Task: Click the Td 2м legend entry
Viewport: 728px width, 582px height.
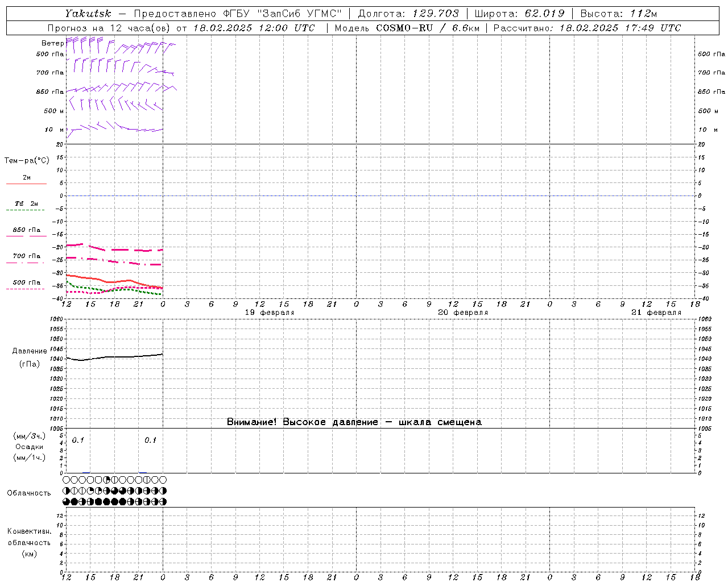Action: click(27, 203)
